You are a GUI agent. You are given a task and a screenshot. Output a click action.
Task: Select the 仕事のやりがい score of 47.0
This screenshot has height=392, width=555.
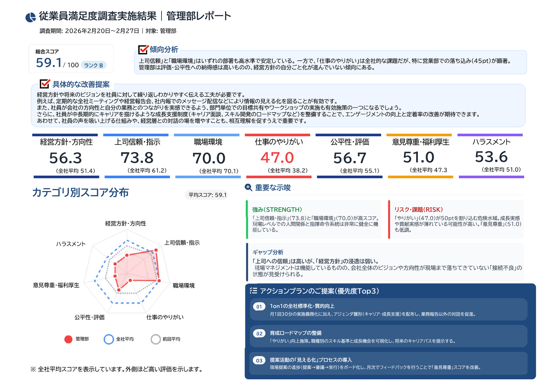pyautogui.click(x=277, y=157)
